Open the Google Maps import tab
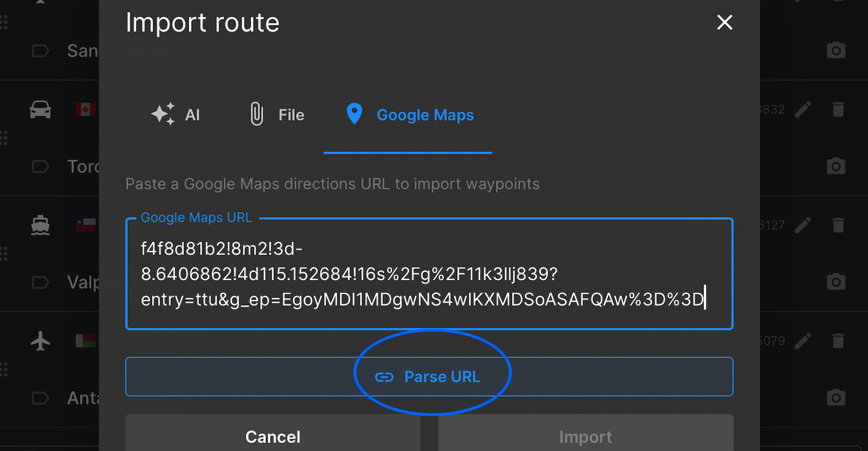The image size is (868, 451). [409, 115]
